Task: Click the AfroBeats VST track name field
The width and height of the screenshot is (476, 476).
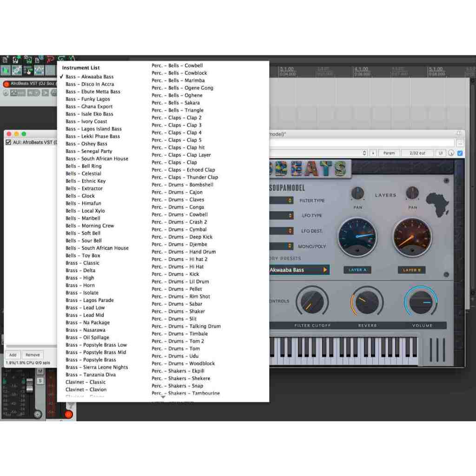Action: click(x=33, y=84)
